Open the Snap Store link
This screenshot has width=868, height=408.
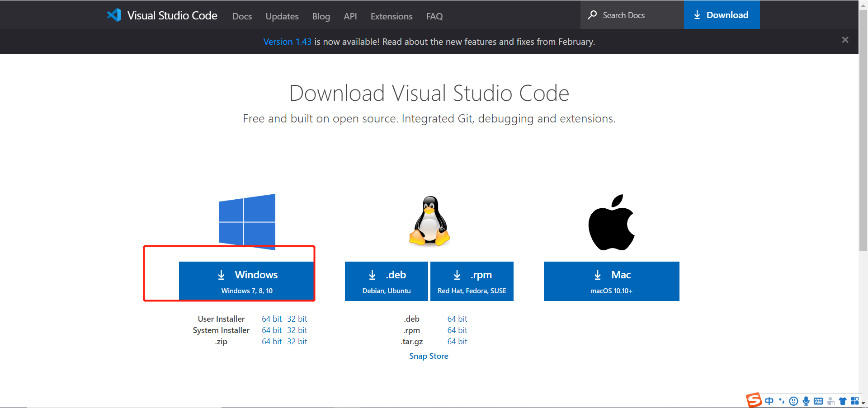coord(429,356)
